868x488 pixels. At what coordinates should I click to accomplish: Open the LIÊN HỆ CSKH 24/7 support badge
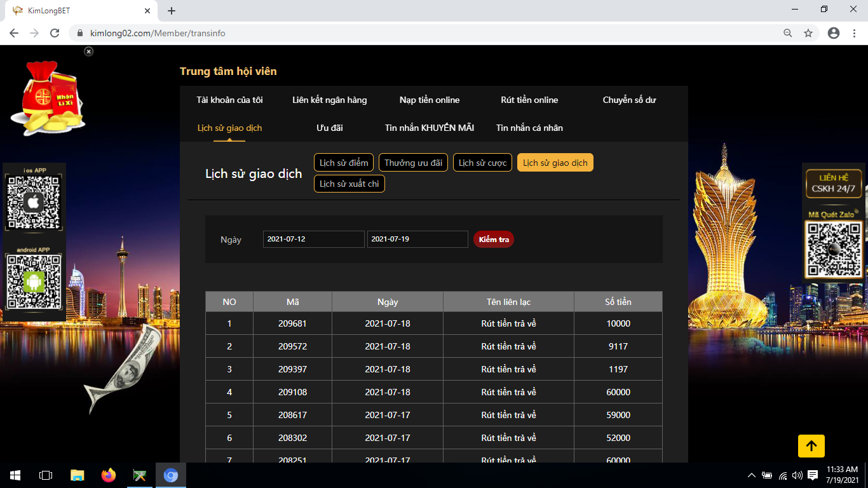tap(834, 183)
